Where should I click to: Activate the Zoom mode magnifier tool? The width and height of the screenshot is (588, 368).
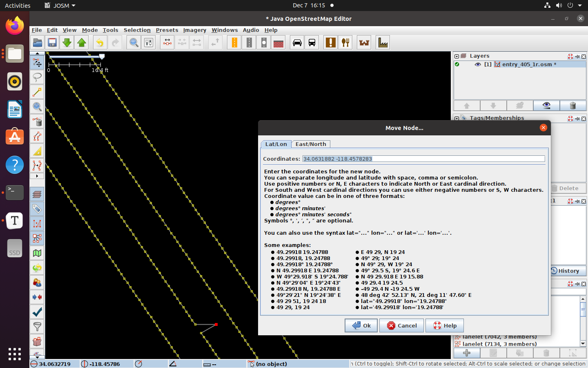coord(37,107)
